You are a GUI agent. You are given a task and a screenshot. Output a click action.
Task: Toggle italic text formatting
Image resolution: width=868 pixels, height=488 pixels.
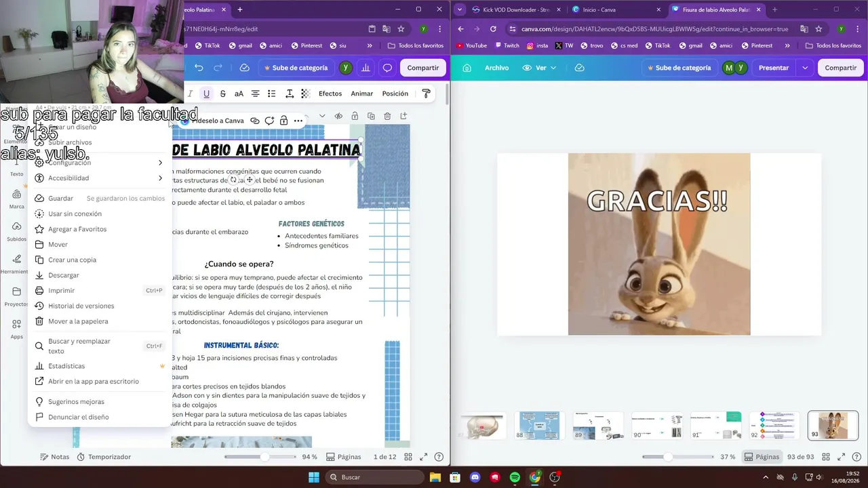click(190, 94)
